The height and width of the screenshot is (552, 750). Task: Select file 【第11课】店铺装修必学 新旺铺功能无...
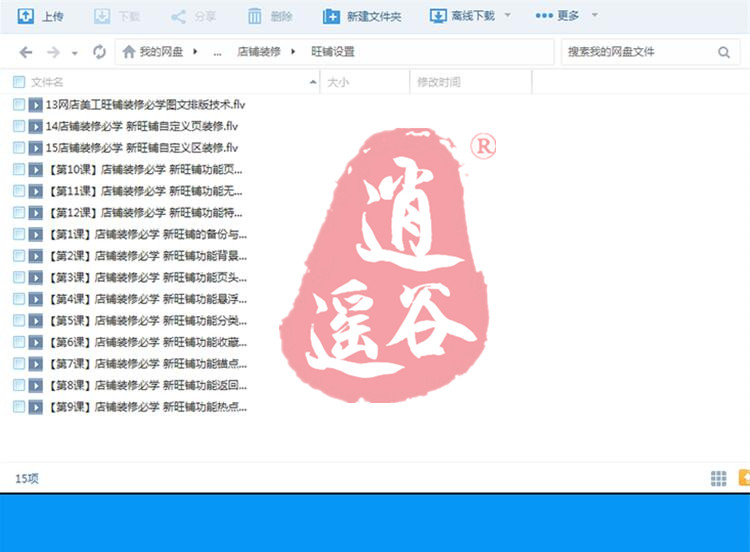144,191
